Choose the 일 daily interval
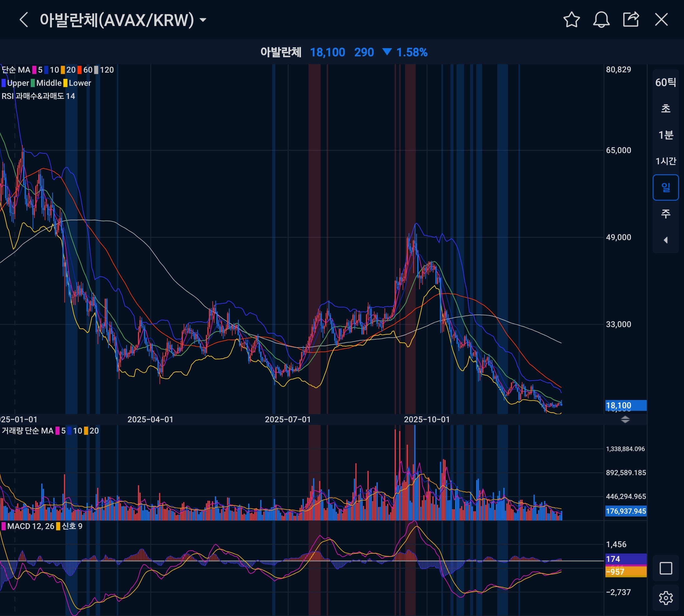This screenshot has height=616, width=684. (666, 187)
